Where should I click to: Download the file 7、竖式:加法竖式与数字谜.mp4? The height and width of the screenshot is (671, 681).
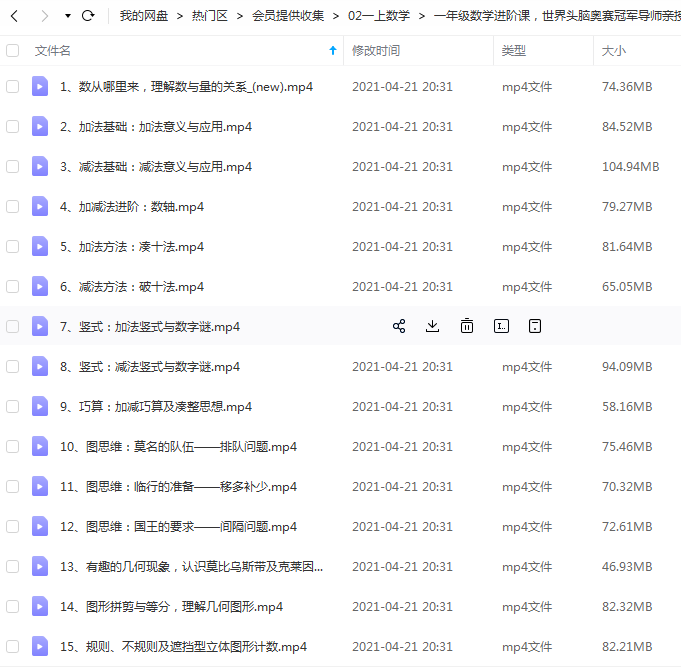coord(432,326)
